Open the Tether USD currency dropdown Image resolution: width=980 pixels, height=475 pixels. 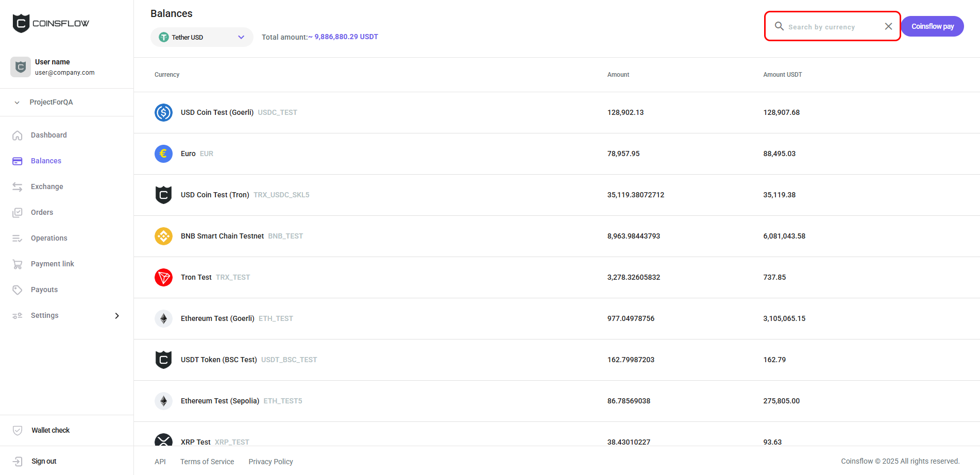[x=201, y=37]
